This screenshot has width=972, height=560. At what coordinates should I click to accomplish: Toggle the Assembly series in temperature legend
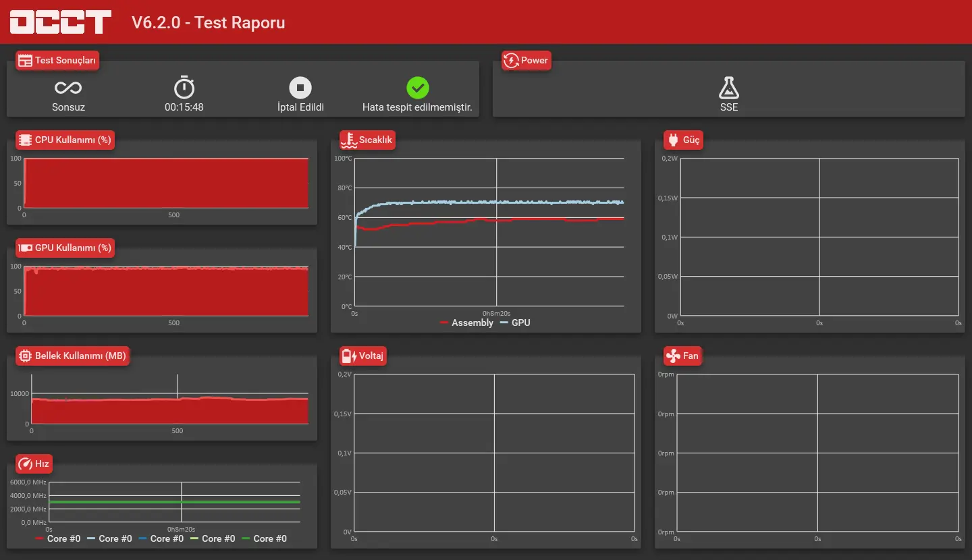click(466, 323)
